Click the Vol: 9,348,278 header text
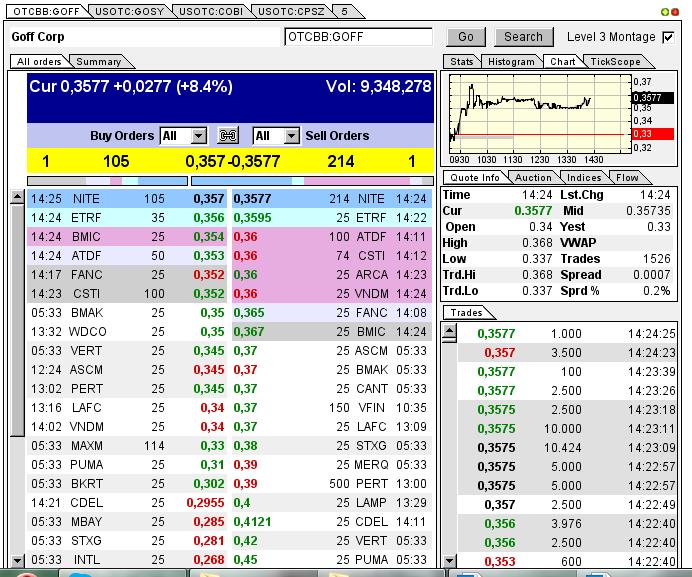 click(x=378, y=86)
